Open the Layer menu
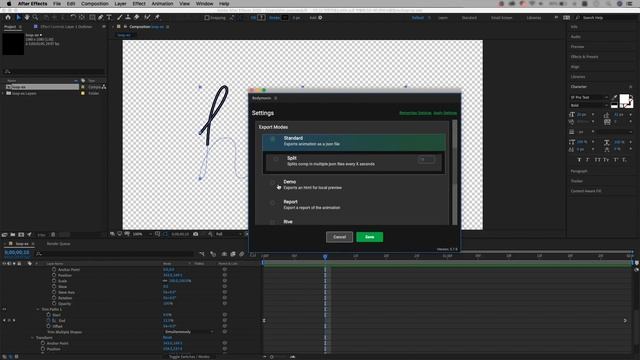This screenshot has width=640, height=360. coord(120,3)
